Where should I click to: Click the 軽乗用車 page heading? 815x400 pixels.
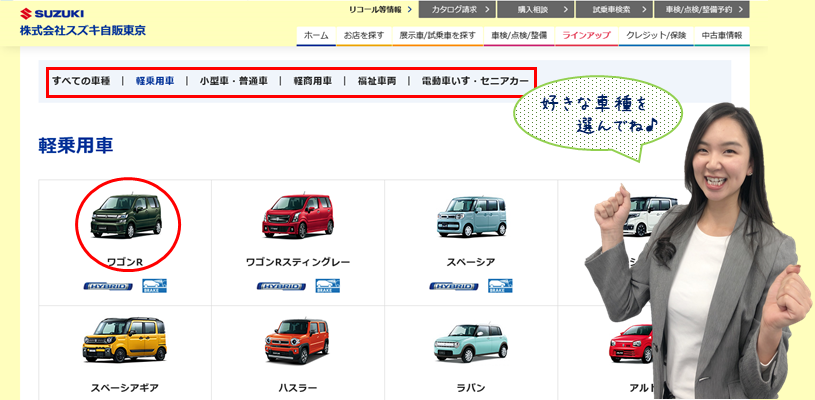76,145
